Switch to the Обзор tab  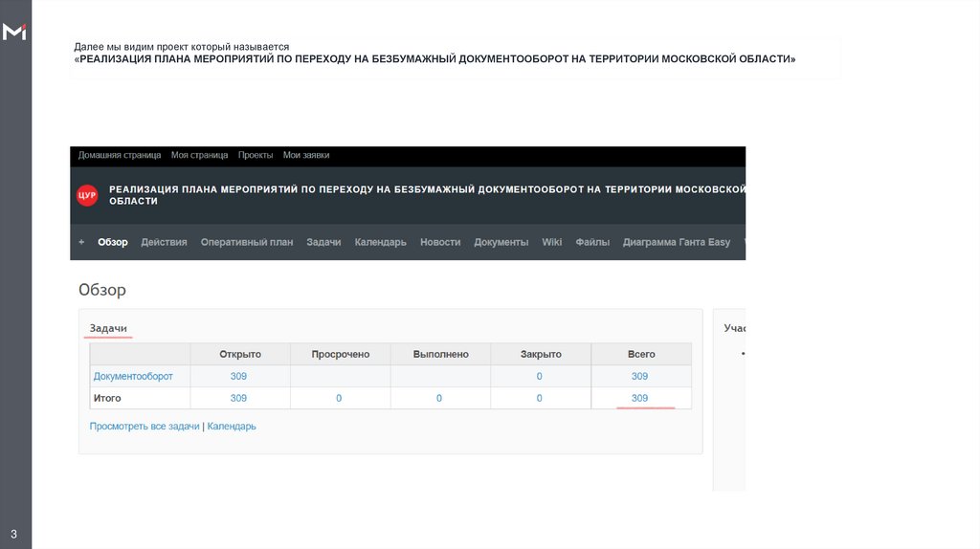113,242
